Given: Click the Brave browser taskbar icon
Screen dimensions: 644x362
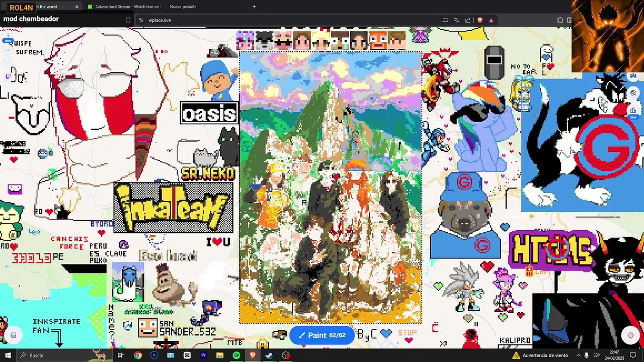Looking at the screenshot, I should (x=253, y=355).
